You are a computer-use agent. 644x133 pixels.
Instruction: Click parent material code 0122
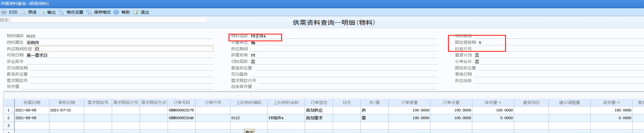(x=236, y=118)
